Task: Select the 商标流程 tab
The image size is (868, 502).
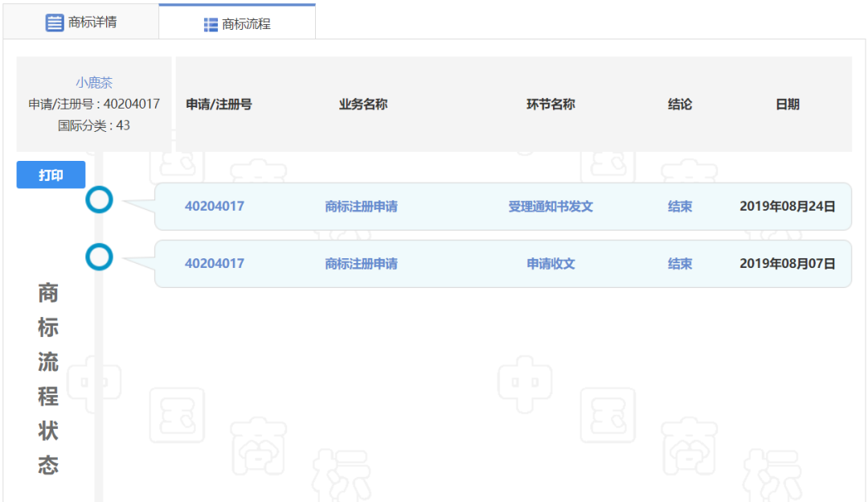Action: point(237,23)
